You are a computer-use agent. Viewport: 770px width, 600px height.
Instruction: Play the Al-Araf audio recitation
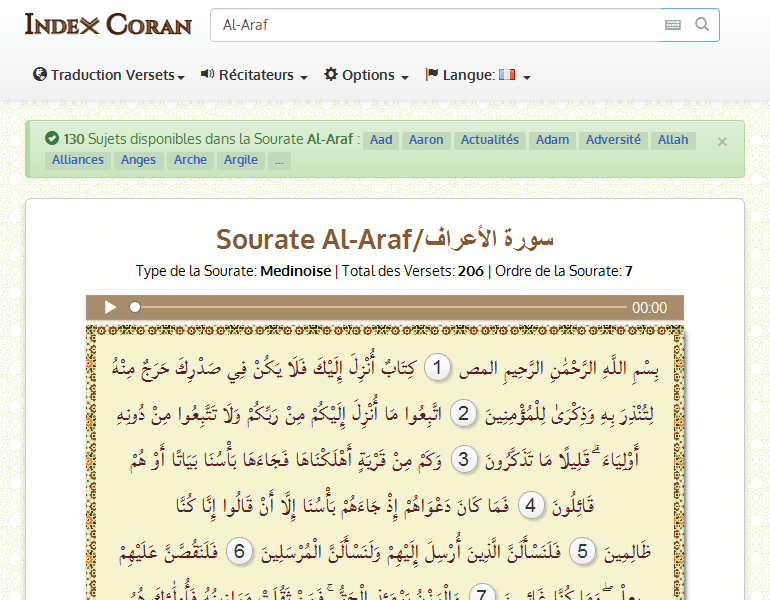(x=110, y=308)
